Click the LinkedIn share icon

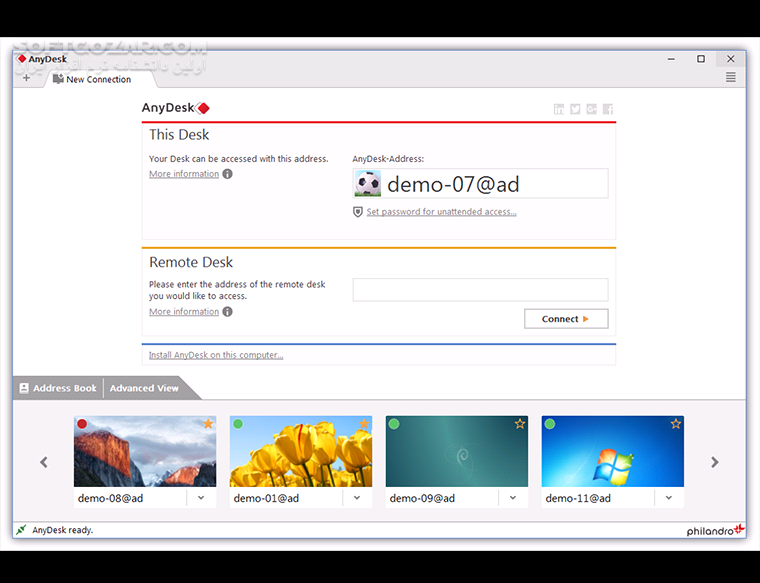pyautogui.click(x=559, y=109)
